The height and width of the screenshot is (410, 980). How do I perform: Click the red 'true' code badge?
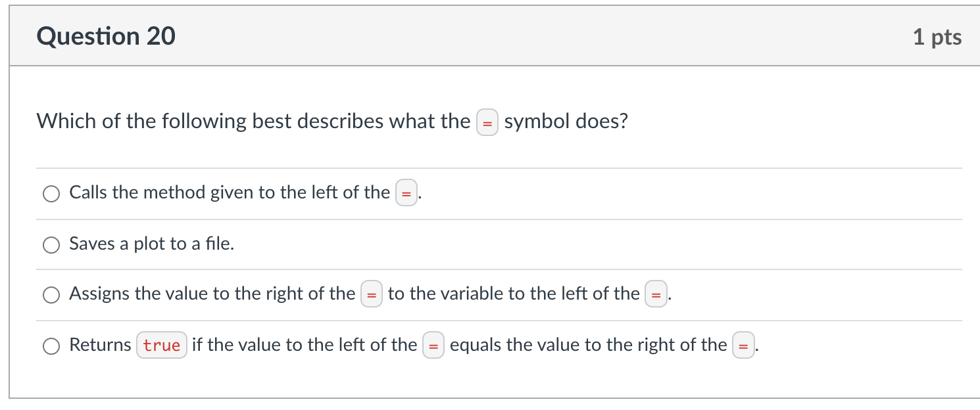tap(162, 346)
